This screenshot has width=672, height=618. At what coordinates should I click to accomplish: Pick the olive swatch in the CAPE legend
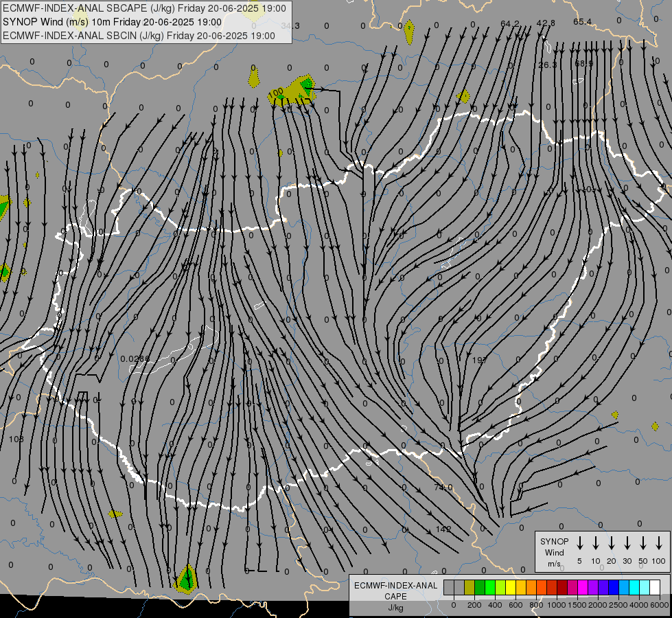(x=470, y=587)
